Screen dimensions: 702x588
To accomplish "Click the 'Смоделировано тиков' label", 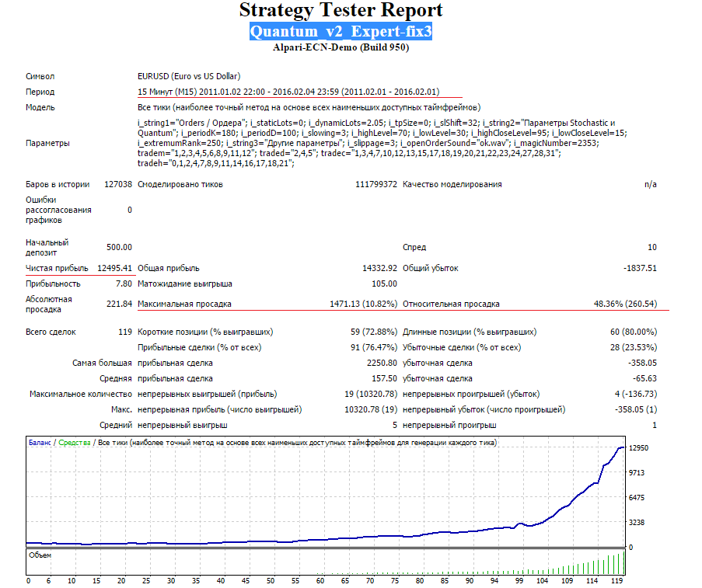I will click(x=180, y=184).
